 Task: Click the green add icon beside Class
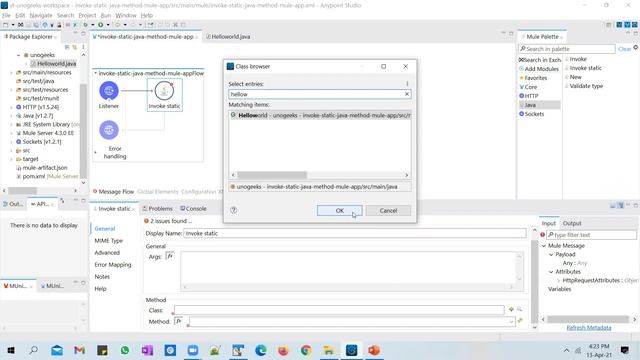(511, 309)
